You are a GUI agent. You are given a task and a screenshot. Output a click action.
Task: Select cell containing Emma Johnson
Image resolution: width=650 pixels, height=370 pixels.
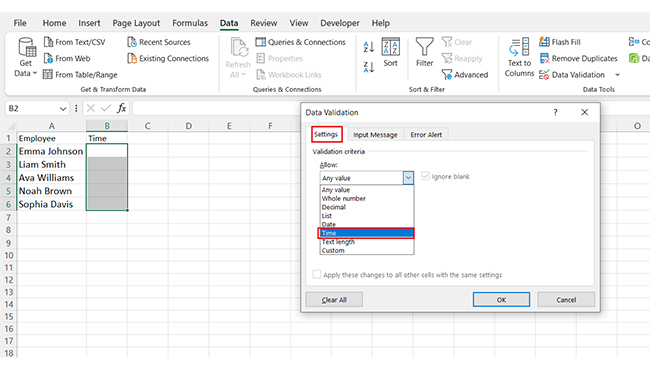coord(51,151)
